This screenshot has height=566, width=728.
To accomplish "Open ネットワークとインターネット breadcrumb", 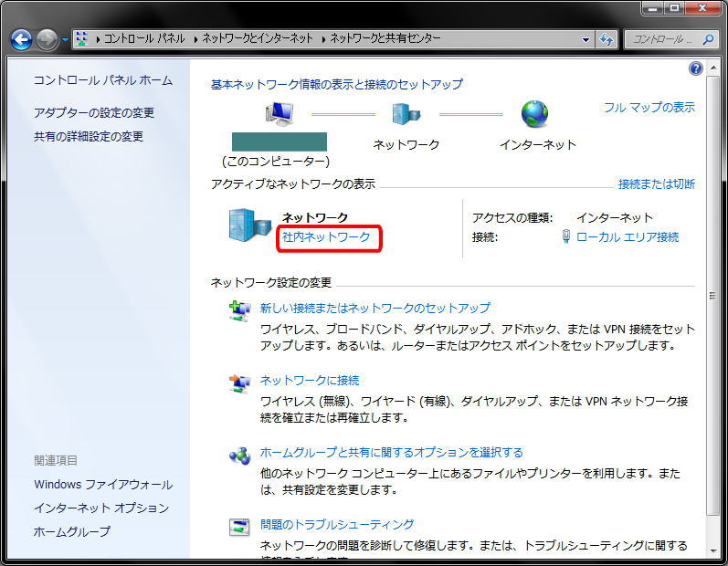I will [258, 38].
